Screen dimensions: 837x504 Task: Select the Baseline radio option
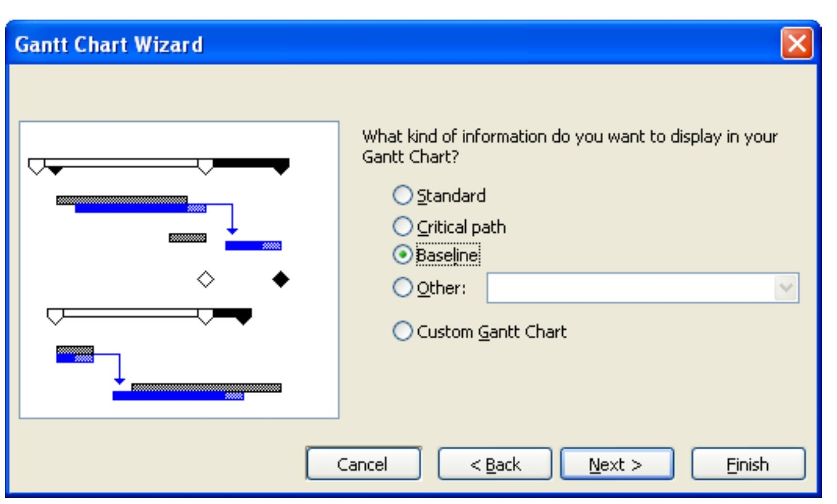(403, 255)
